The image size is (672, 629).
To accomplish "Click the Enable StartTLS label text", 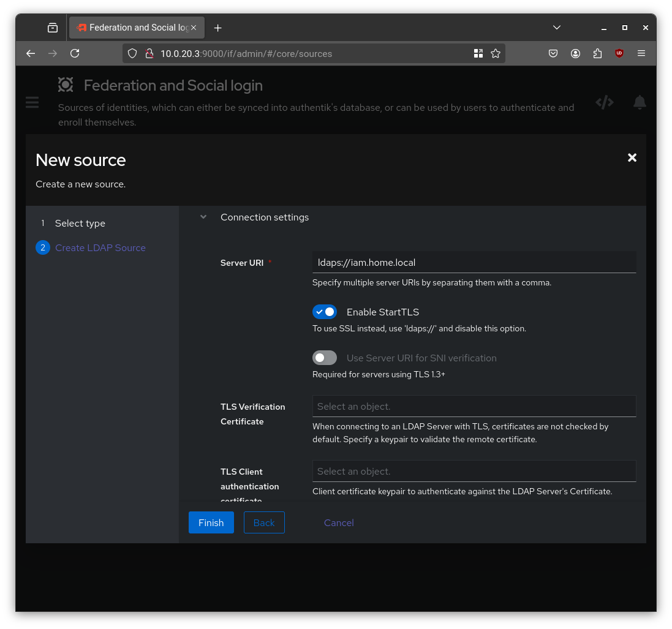I will click(x=383, y=312).
